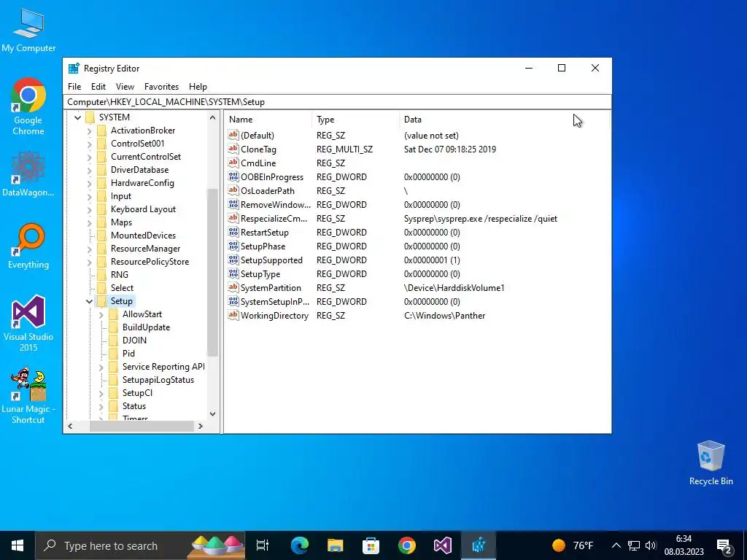Select the BuildUpdate subkey
This screenshot has width=747, height=560.
(x=146, y=327)
